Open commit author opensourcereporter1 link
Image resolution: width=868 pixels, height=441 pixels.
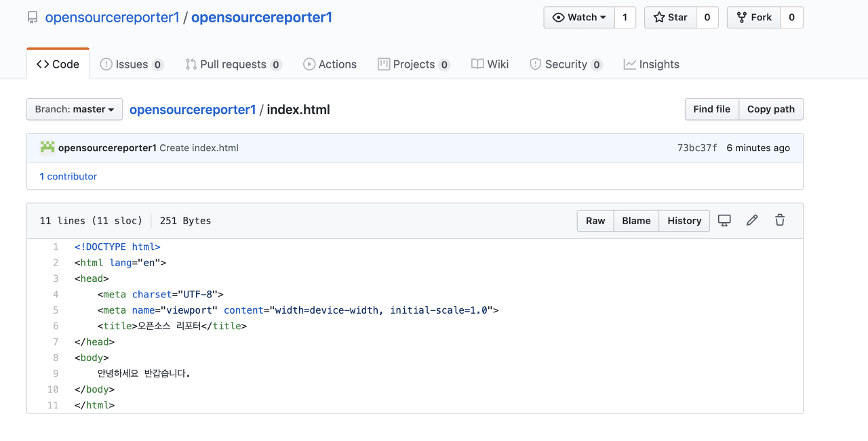pyautogui.click(x=107, y=148)
